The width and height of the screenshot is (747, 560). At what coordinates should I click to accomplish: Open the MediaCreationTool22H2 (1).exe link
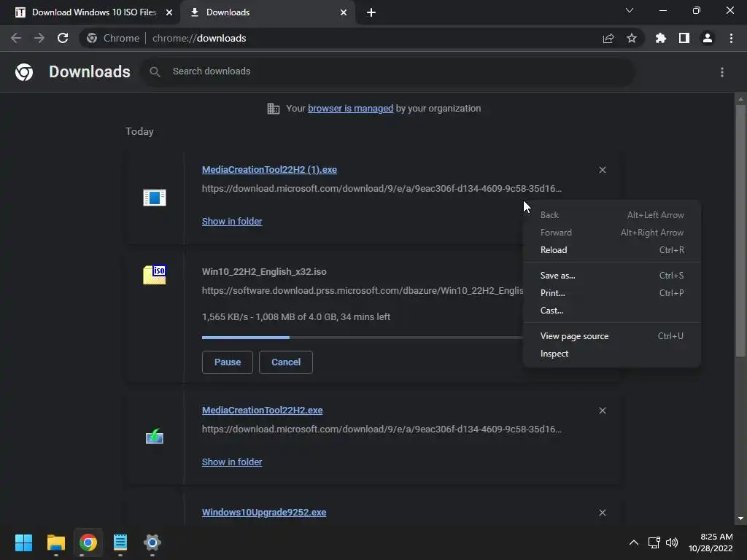(269, 170)
